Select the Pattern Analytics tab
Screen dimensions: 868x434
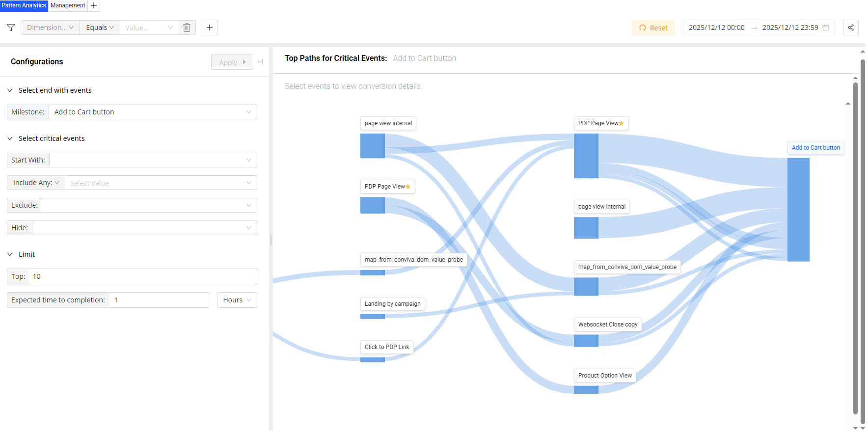(24, 5)
